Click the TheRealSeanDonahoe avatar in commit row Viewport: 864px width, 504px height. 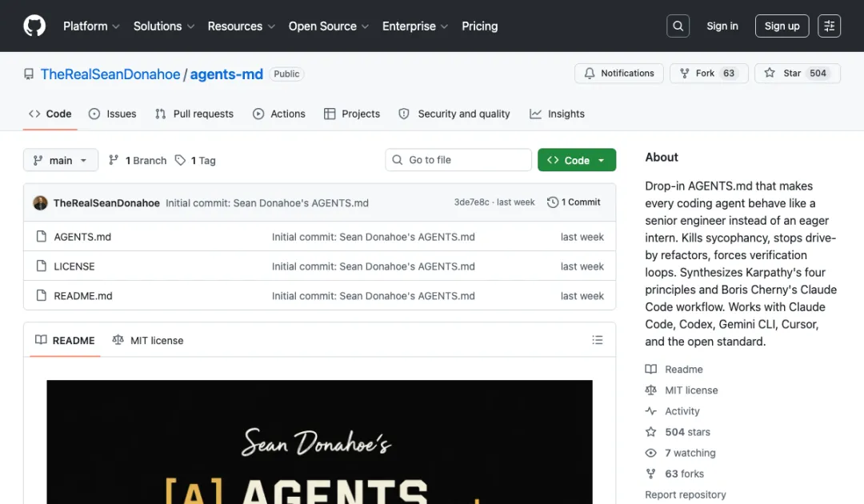[40, 202]
